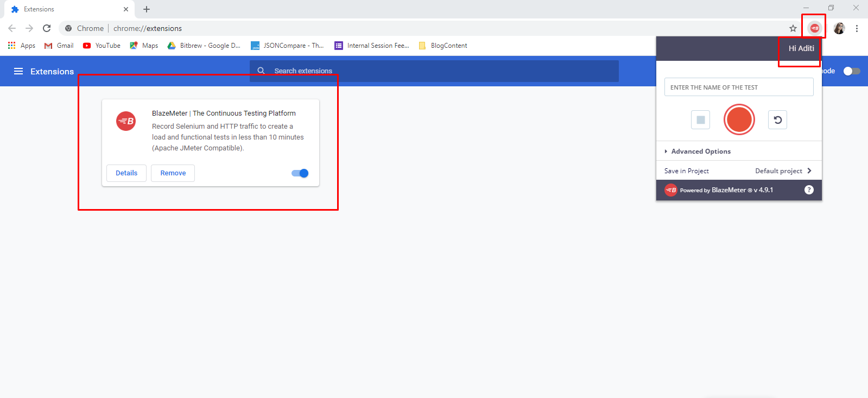This screenshot has width=868, height=398.
Task: Click the Extensions page heading
Action: [52, 71]
